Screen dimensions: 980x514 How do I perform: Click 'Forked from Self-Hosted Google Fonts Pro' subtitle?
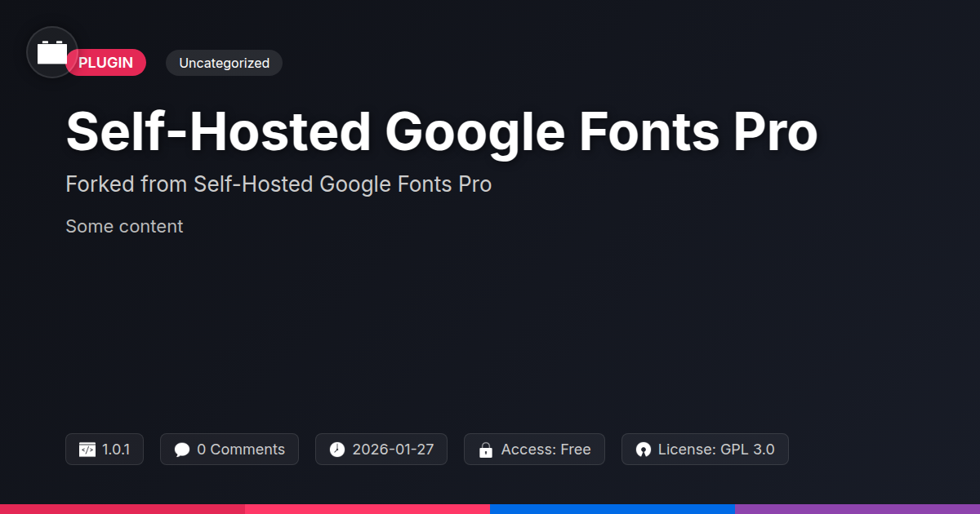point(278,184)
